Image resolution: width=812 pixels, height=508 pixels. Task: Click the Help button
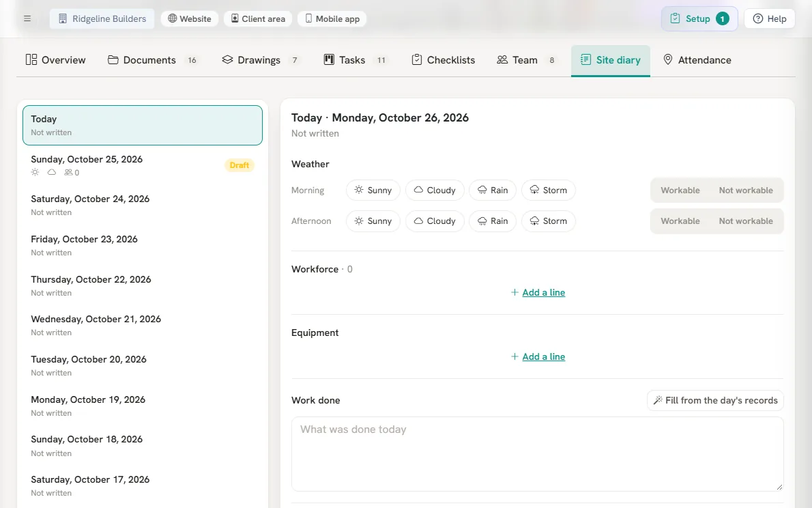click(x=770, y=18)
